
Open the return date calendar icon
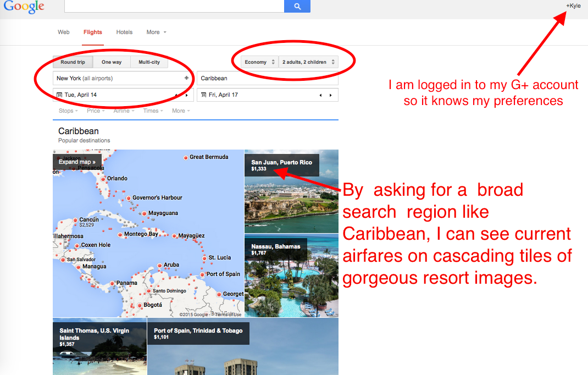pyautogui.click(x=203, y=95)
